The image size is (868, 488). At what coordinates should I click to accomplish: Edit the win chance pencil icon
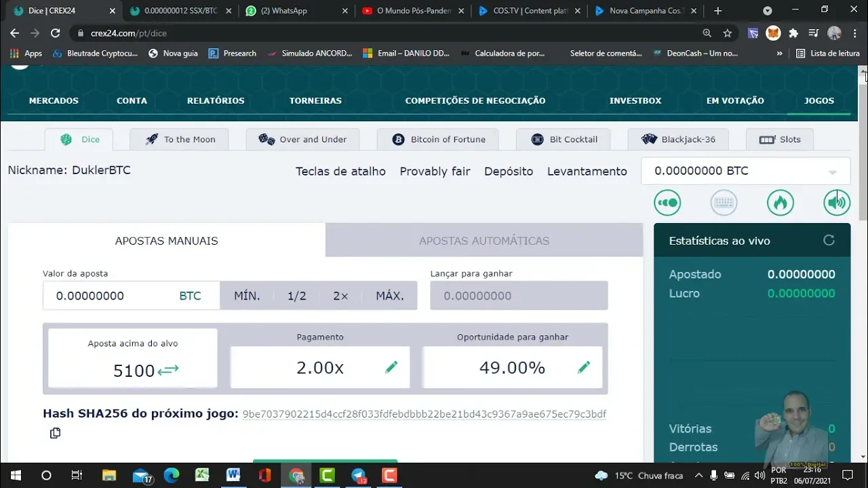[x=584, y=367]
